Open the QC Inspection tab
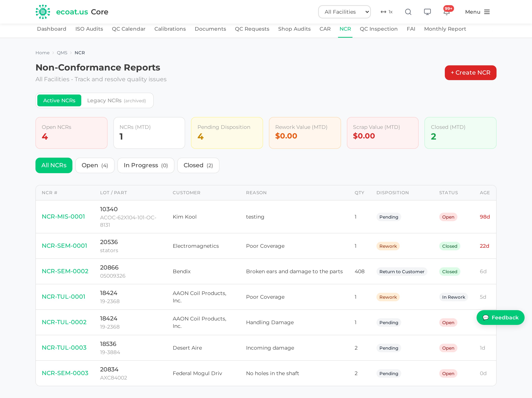 (x=378, y=29)
